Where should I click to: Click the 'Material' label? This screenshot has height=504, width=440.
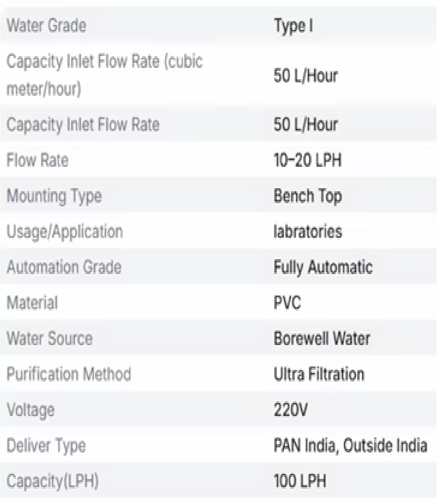(32, 303)
